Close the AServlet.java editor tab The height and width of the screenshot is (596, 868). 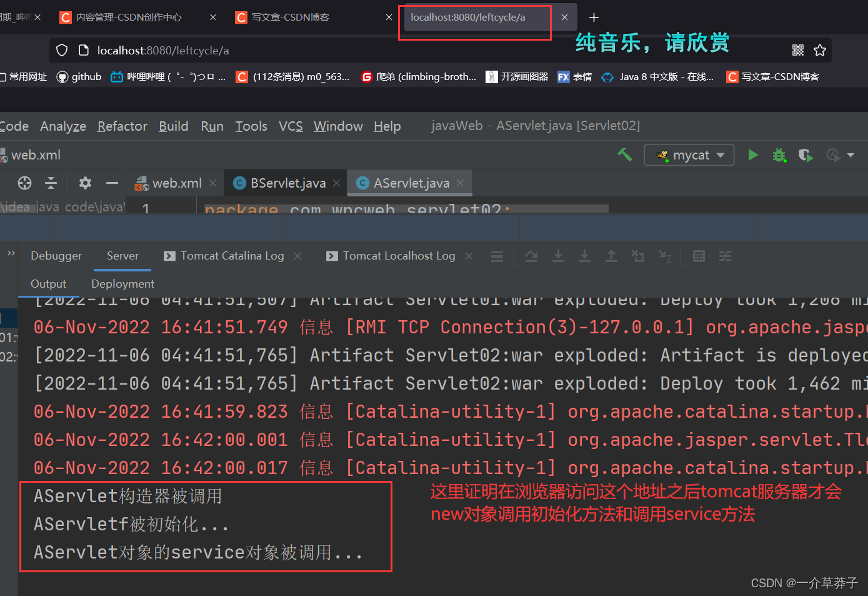pyautogui.click(x=460, y=183)
